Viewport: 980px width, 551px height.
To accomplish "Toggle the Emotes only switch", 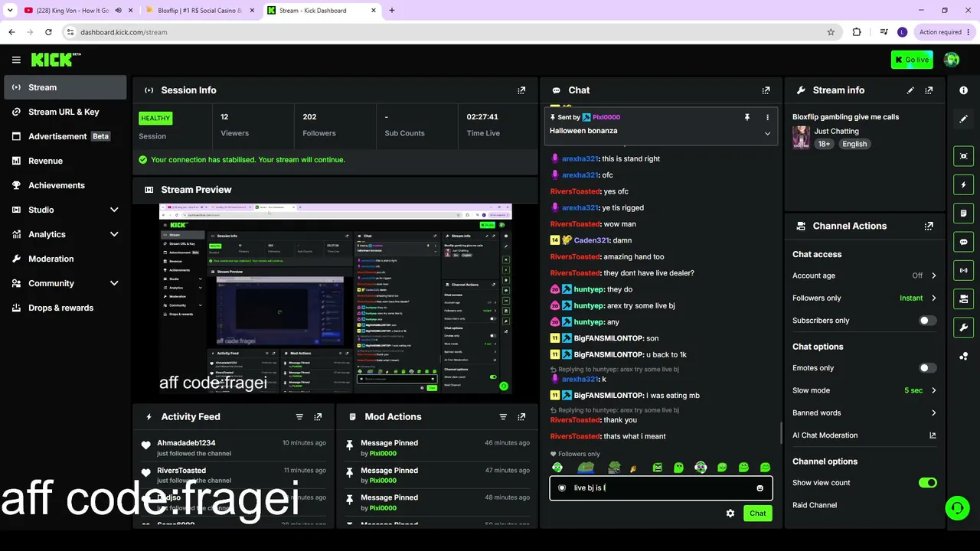I will [x=927, y=368].
